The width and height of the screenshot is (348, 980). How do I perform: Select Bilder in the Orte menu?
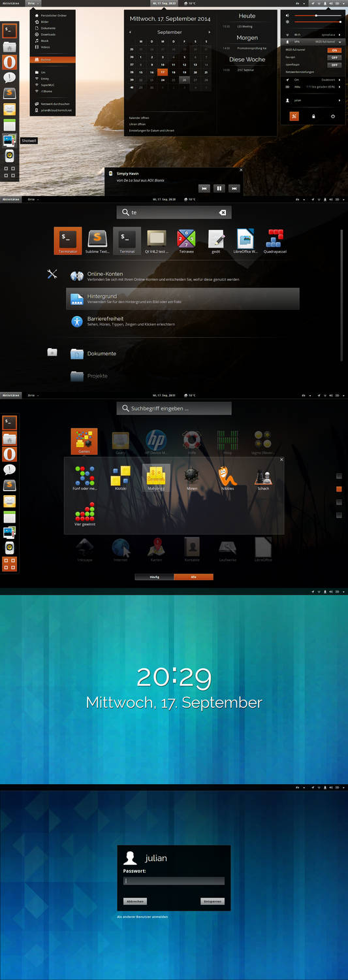[x=53, y=22]
